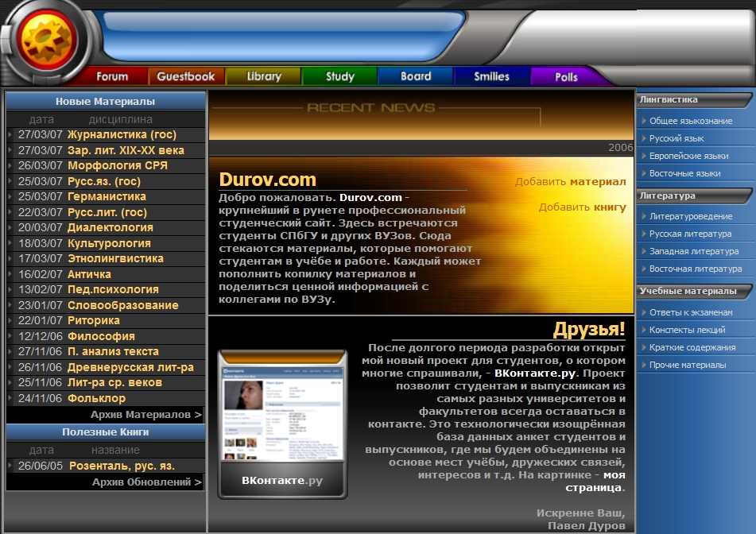Screen dimensions: 756x534
Task: Open the П. анализ текста material
Action: tap(114, 351)
